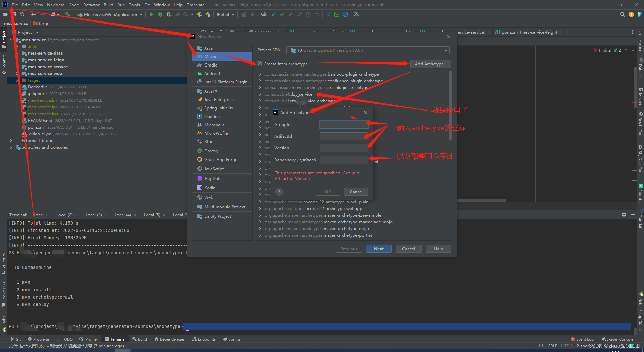Screen dimensions: 644x352
Task: Select Gradle in project type list
Action: 222,65
